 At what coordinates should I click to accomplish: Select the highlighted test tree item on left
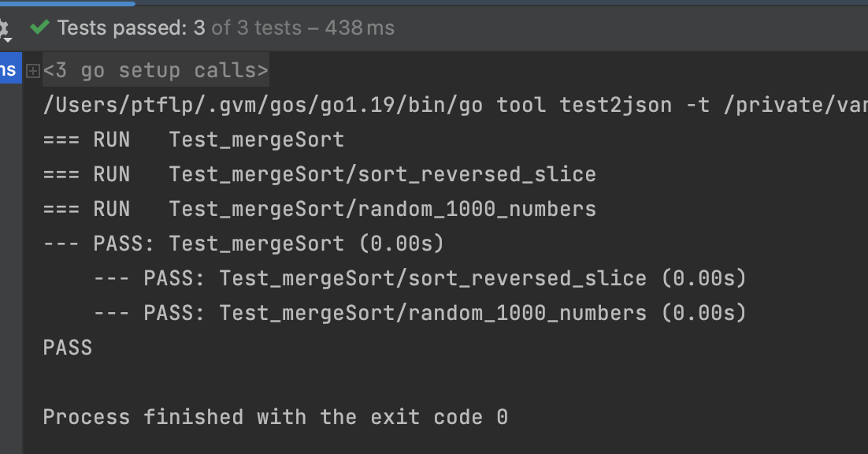click(9, 70)
